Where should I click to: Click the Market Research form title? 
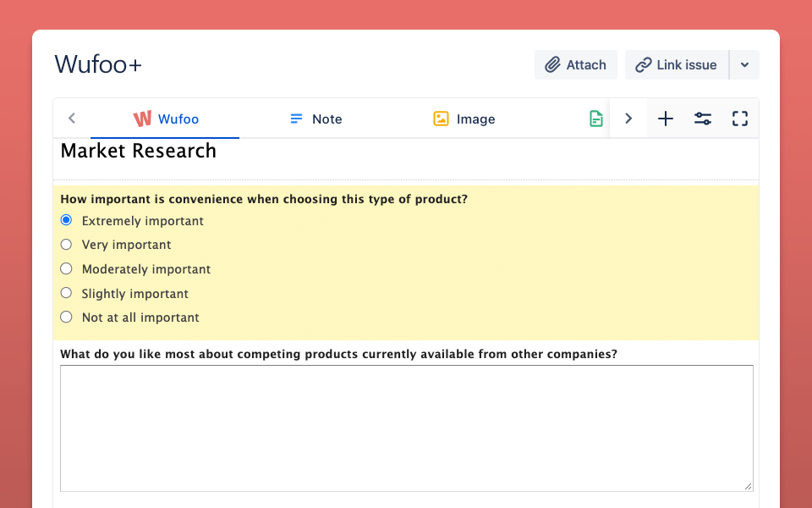138,151
